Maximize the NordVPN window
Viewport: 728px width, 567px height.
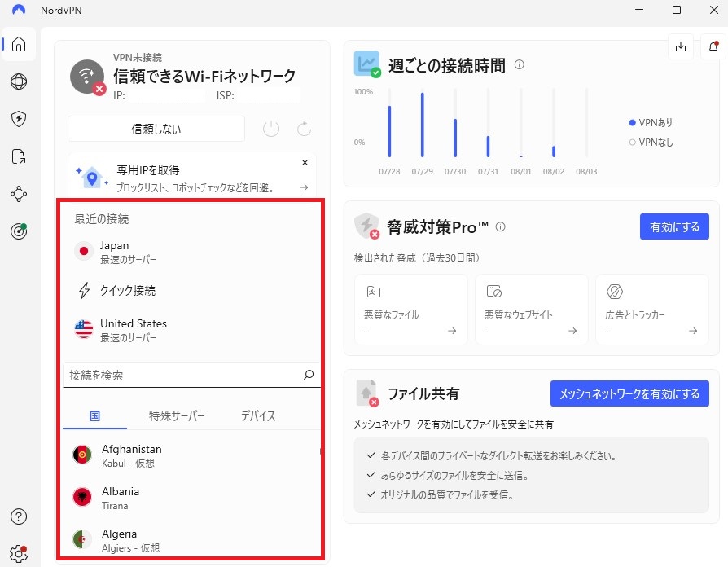click(x=677, y=10)
